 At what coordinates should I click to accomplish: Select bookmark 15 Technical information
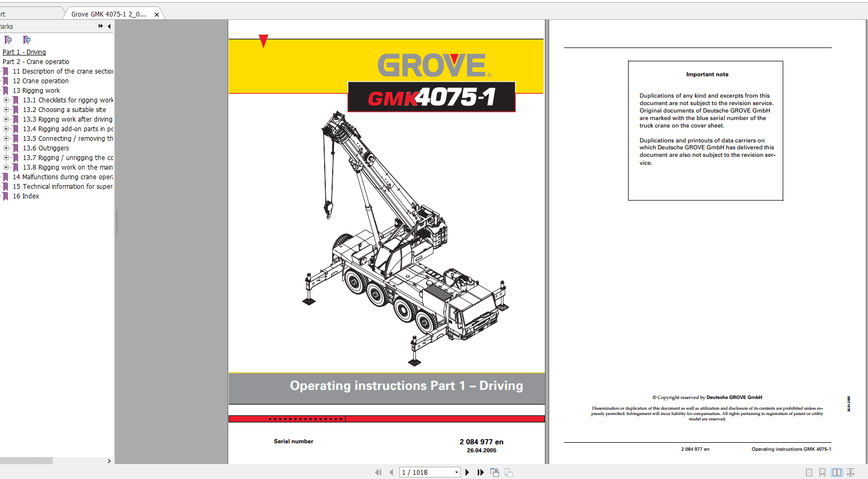tap(62, 187)
